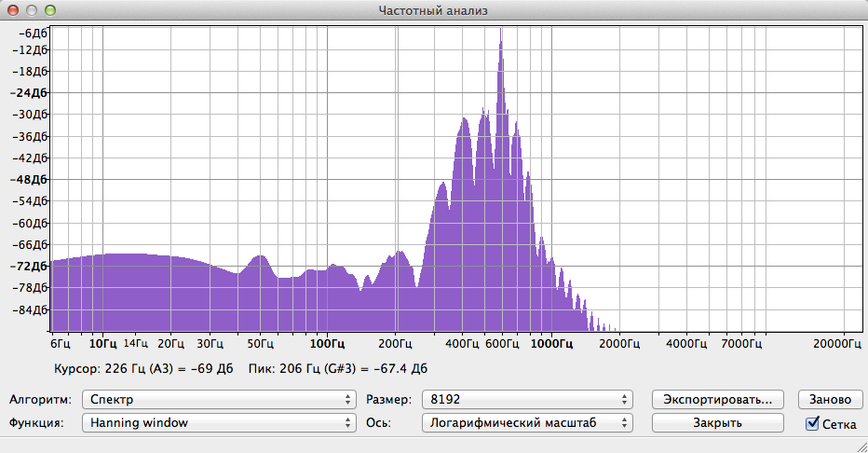Click the 100Гц axis label
The height and width of the screenshot is (453, 868).
pos(327,344)
